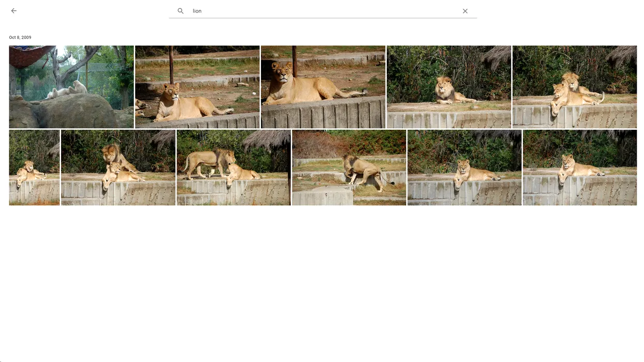The height and width of the screenshot is (362, 644).
Task: Open photo of lion standing over lioness
Action: 118,167
